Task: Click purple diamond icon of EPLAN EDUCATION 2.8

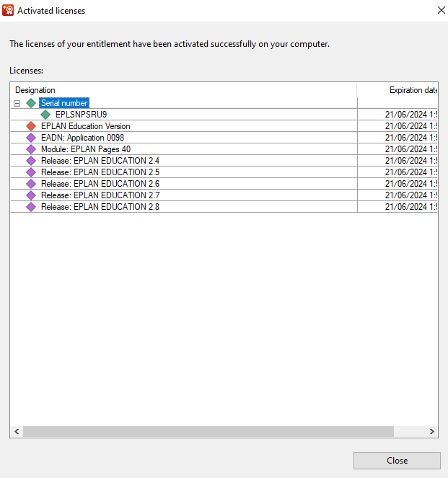Action: (31, 207)
